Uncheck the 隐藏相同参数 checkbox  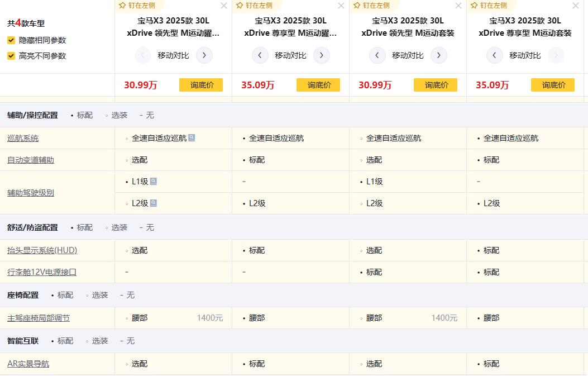(x=11, y=40)
